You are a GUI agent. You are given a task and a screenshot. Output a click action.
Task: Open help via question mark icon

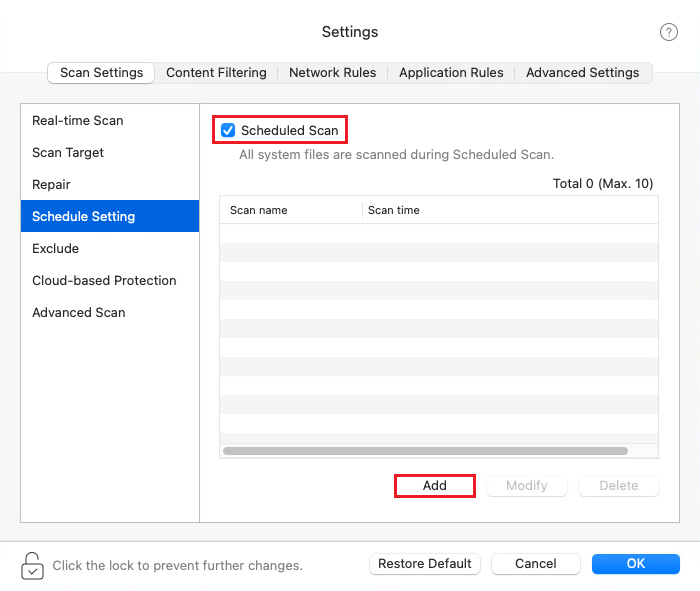click(668, 32)
